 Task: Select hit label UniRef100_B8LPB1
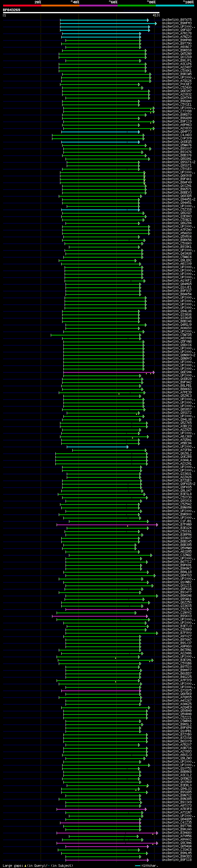click(x=177, y=386)
